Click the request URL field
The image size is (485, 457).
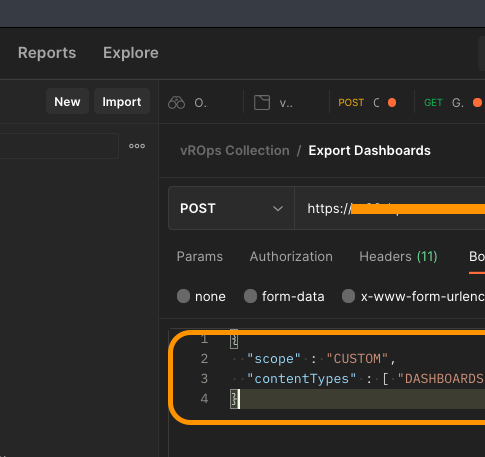pos(390,208)
